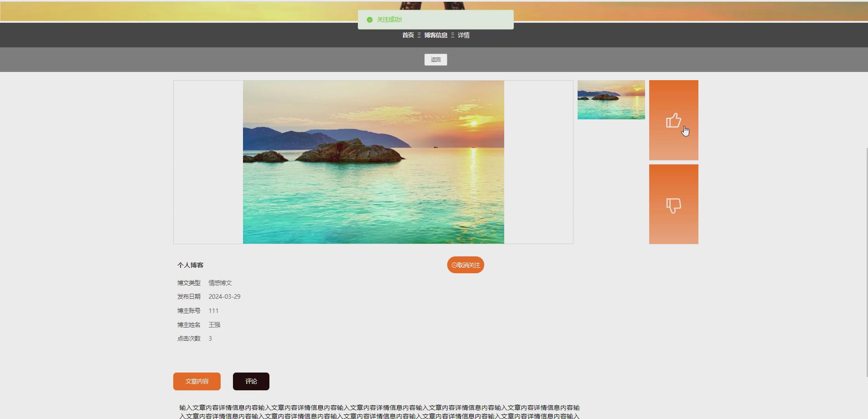Click the blogger name 王强

(213, 325)
